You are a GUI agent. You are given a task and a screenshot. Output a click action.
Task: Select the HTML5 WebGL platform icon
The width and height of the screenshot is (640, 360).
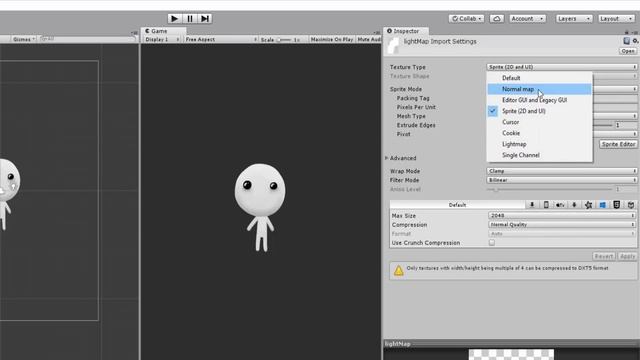click(x=617, y=205)
